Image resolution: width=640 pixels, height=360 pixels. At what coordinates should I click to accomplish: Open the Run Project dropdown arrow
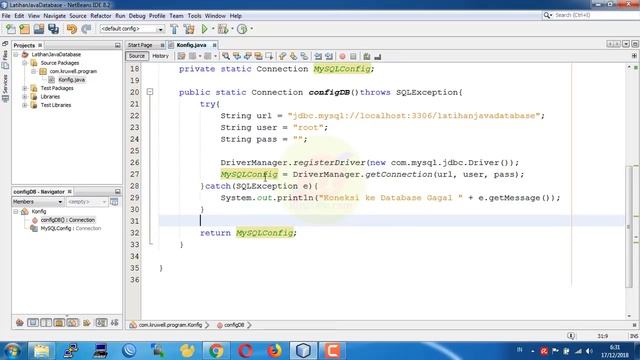coord(213,29)
